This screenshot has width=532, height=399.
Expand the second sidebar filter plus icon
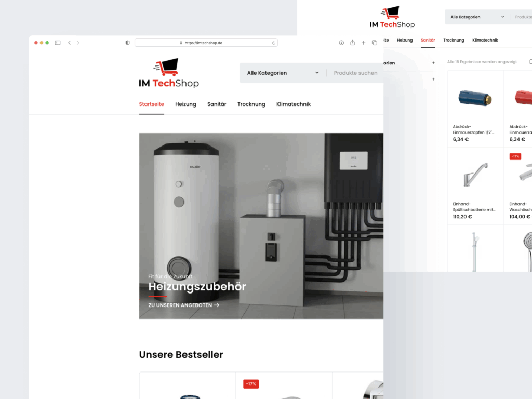click(433, 79)
